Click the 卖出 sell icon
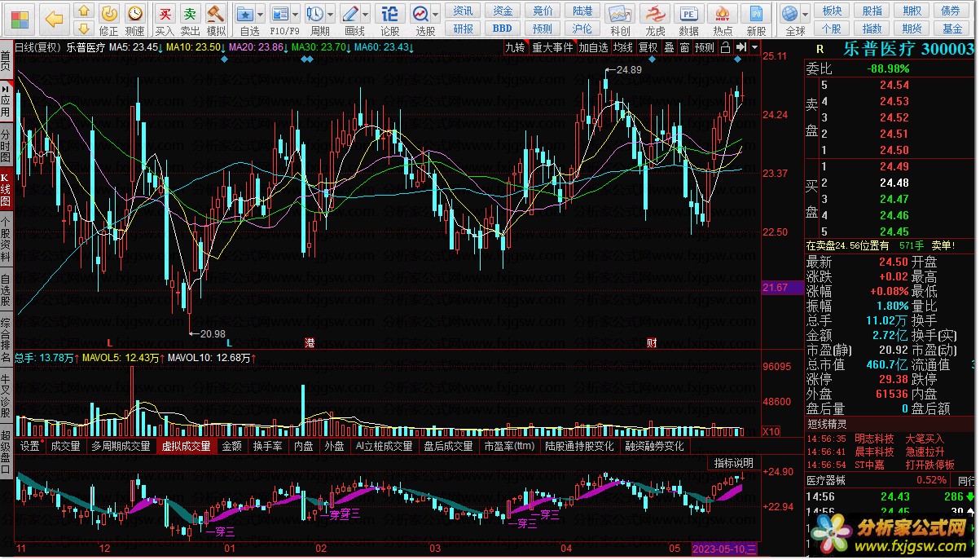The height and width of the screenshot is (560, 980). 190,13
